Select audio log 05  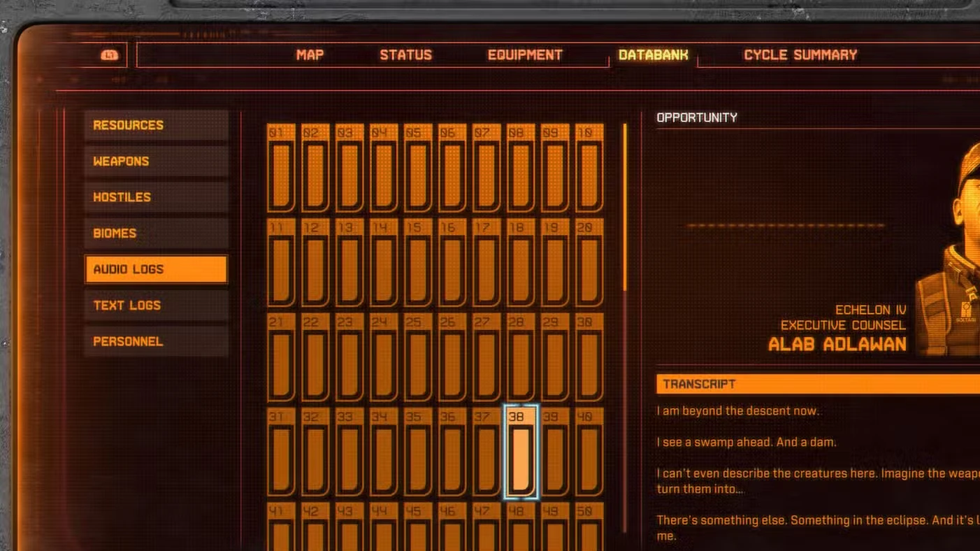pyautogui.click(x=418, y=168)
